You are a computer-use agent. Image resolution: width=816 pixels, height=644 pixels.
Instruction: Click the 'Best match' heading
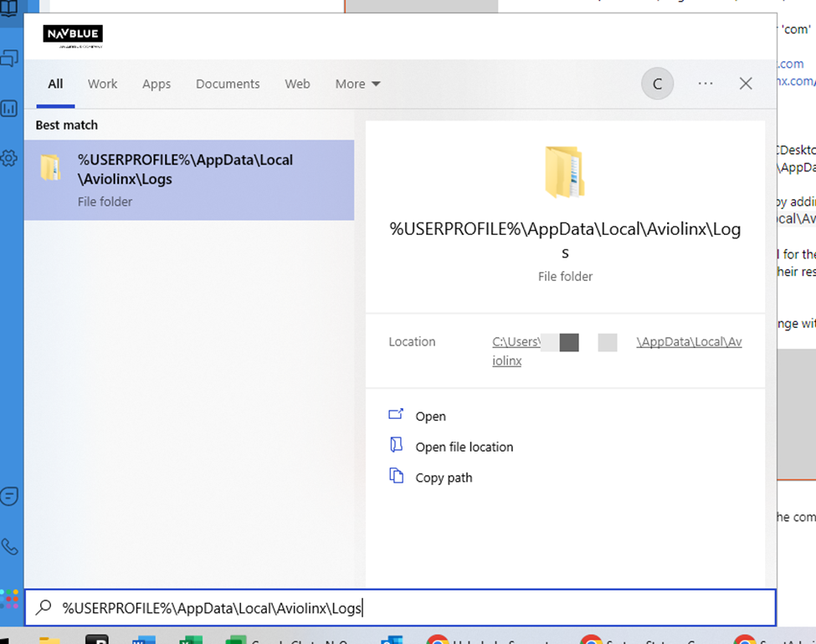tap(67, 125)
